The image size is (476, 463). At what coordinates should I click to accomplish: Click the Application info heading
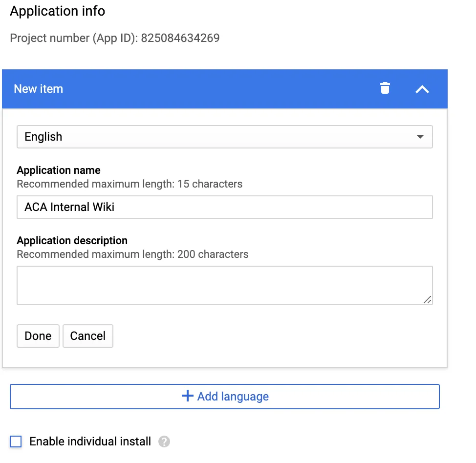point(57,11)
